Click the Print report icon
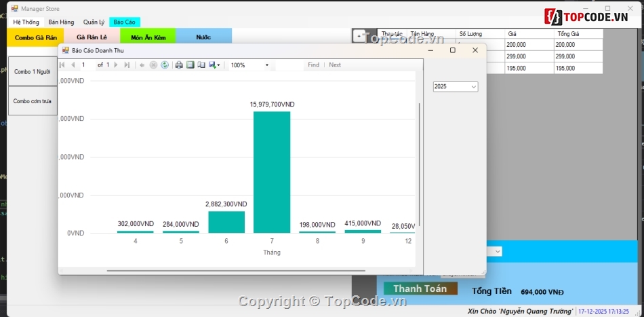This screenshot has height=317, width=644. (x=179, y=65)
